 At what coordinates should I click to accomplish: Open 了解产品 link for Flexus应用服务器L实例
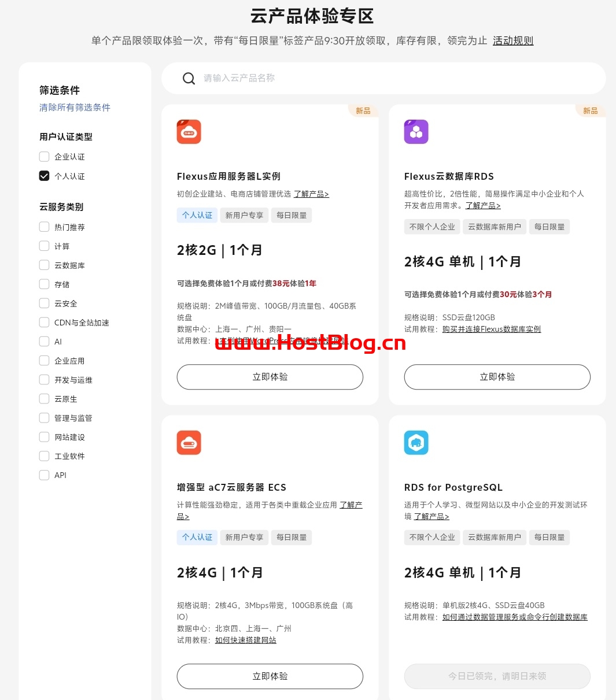[x=311, y=194]
